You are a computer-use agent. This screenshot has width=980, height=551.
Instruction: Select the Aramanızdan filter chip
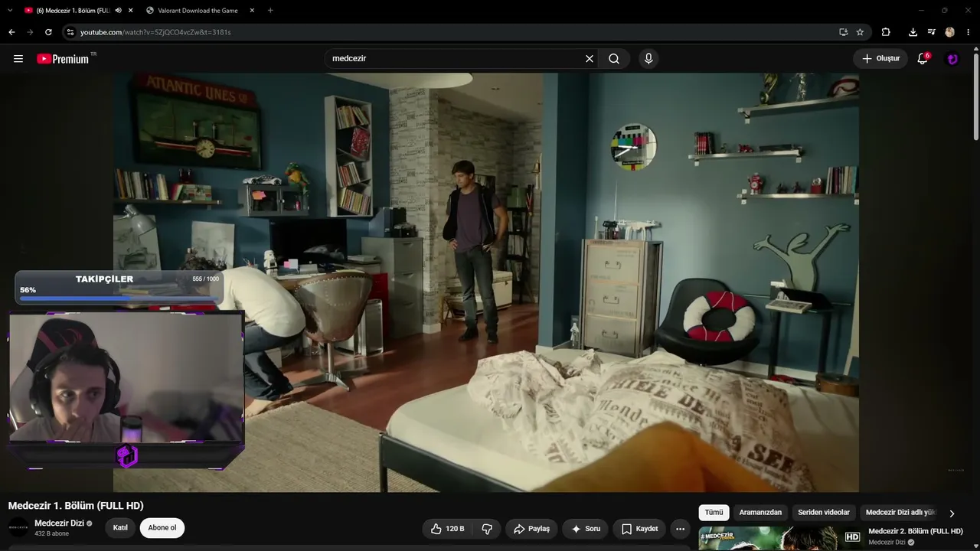(x=760, y=513)
